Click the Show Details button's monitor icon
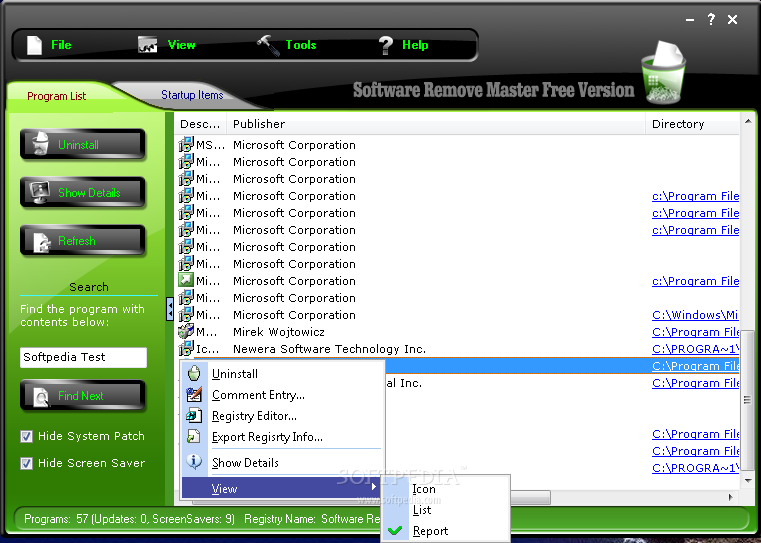The image size is (761, 543). [40, 192]
